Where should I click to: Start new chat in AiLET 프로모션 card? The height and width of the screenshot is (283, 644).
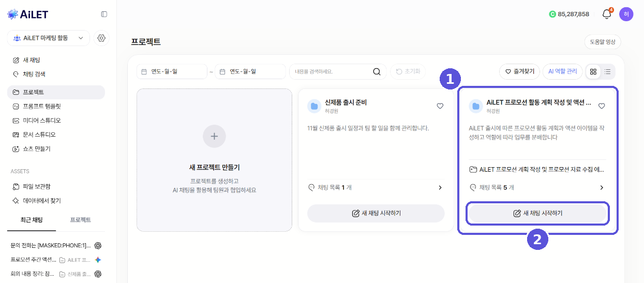537,213
